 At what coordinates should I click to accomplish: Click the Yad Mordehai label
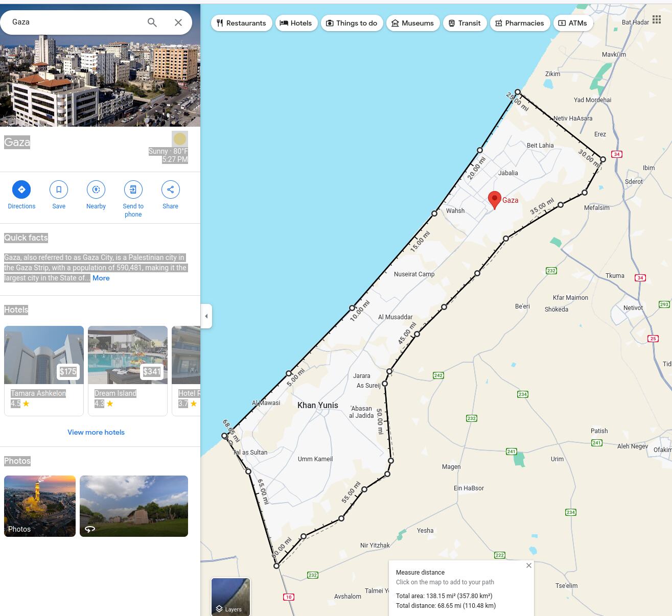point(592,100)
